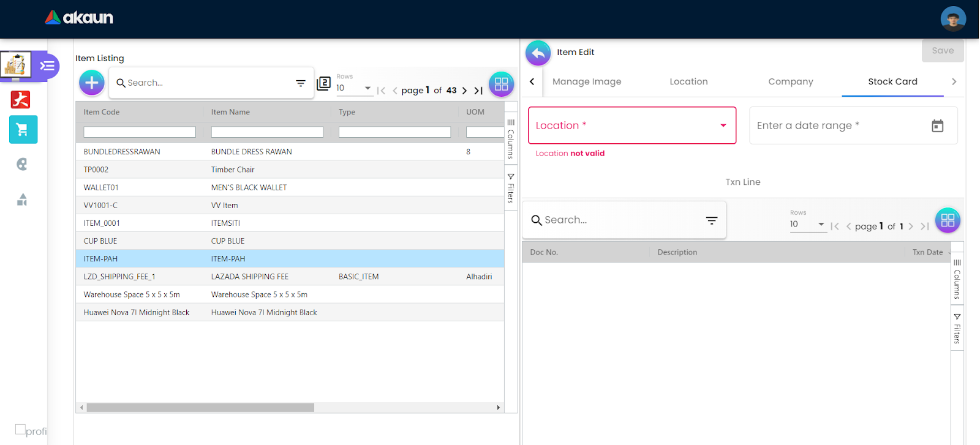Go to next page in Item Listing
The width and height of the screenshot is (980, 445).
tap(464, 91)
